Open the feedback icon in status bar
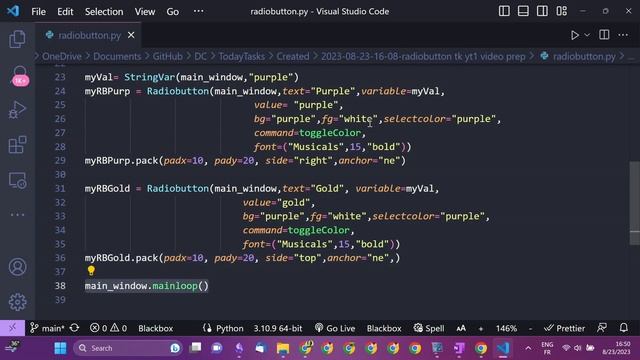The image size is (640, 360). click(602, 328)
